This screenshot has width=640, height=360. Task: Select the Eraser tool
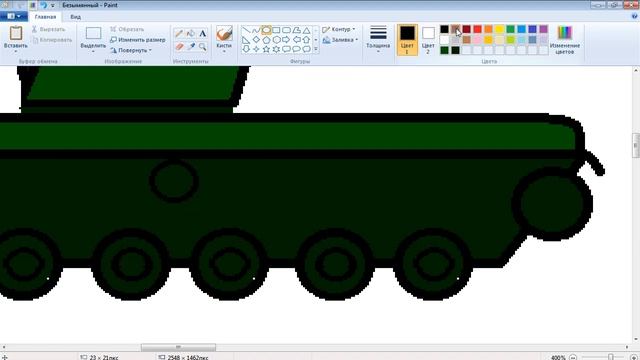[179, 47]
